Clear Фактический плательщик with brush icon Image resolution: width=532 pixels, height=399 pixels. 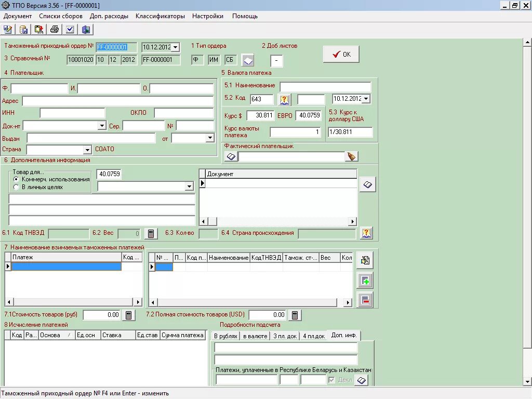click(x=351, y=156)
